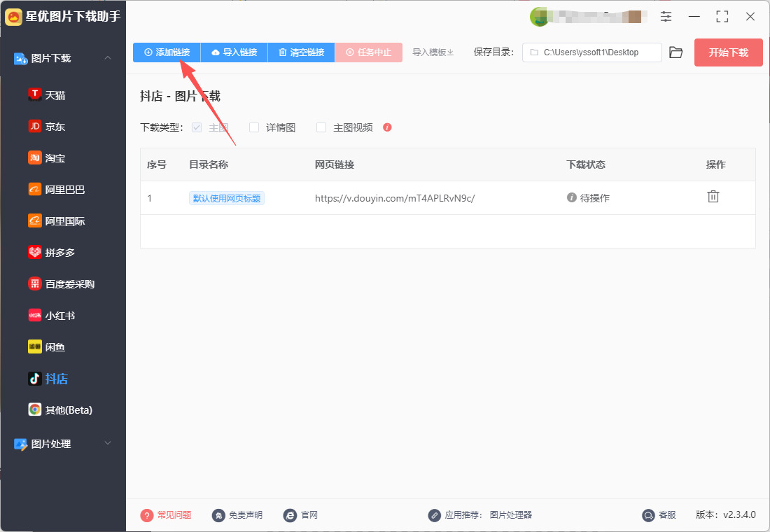770x532 pixels.
Task: Toggle the 主图 checkbox
Action: [x=197, y=127]
